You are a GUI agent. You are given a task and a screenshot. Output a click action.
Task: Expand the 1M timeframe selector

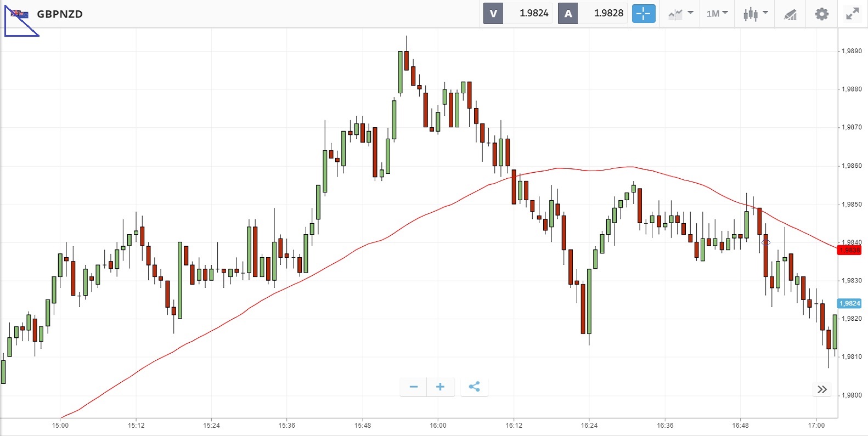click(x=717, y=14)
